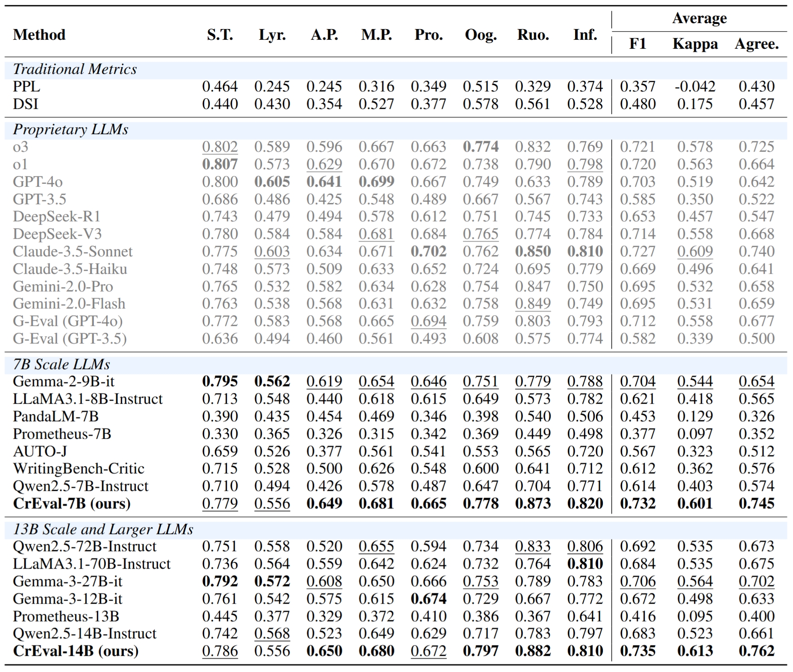Click the Oog. column header
This screenshot has width=793, height=672.
tap(481, 35)
